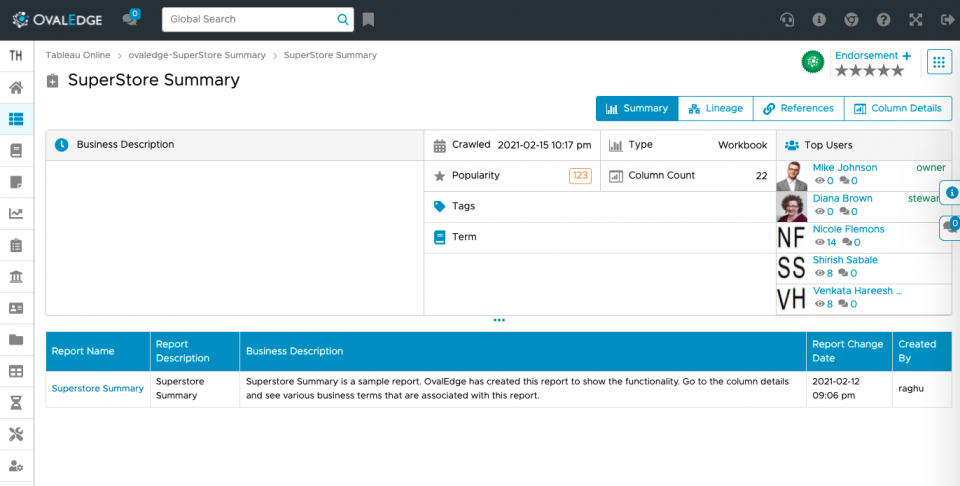Click the Business Description clock icon

click(61, 145)
